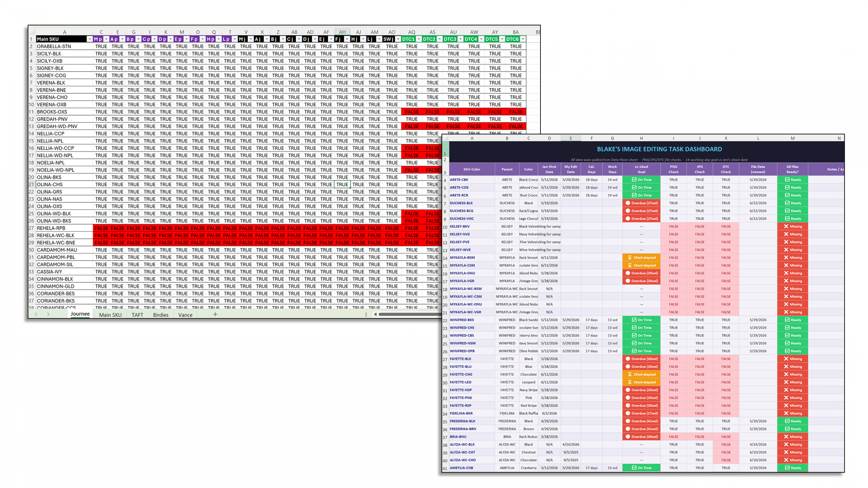Screen dimensions: 868x488
Task: Click the Missing status for KELSEY-BKV
Action: point(792,226)
